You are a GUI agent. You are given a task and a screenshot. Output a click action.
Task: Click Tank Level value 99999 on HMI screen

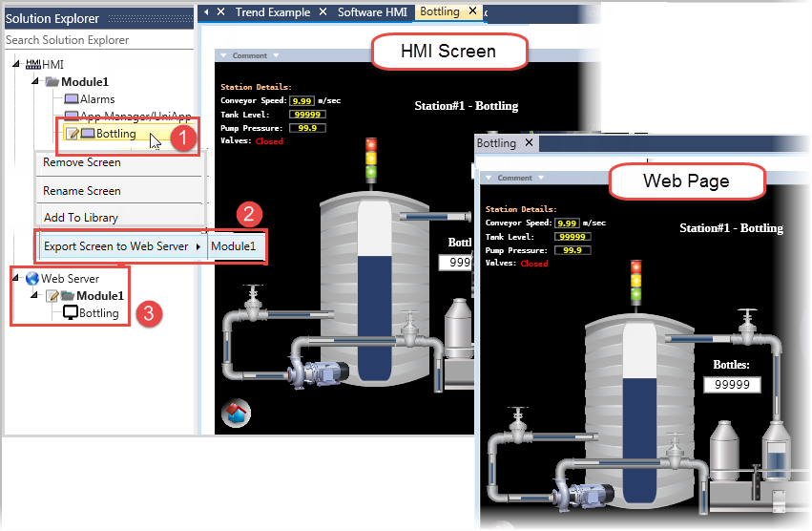tap(307, 115)
